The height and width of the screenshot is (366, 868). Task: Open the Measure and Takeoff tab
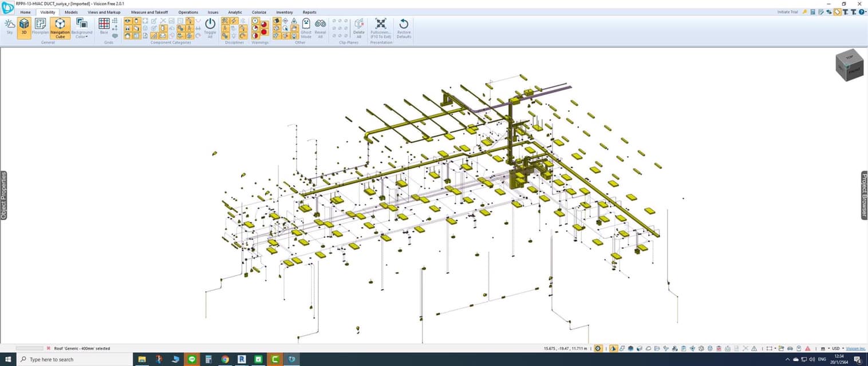click(x=149, y=12)
